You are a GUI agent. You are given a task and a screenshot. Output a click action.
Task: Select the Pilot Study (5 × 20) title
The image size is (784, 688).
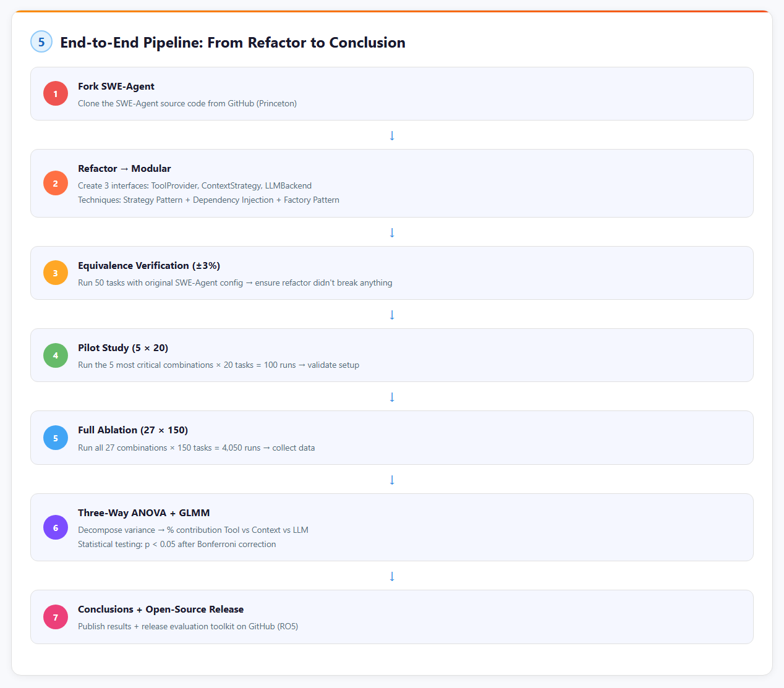click(x=123, y=348)
